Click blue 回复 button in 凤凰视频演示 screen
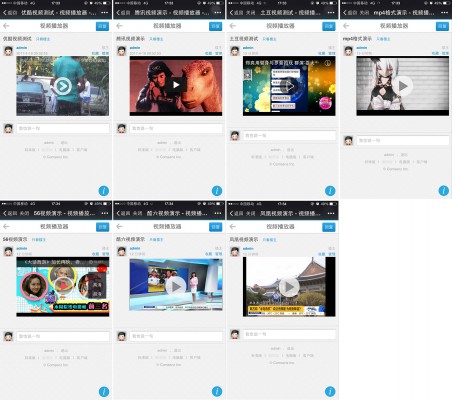Screen dimensions: 452x400 (x=329, y=227)
